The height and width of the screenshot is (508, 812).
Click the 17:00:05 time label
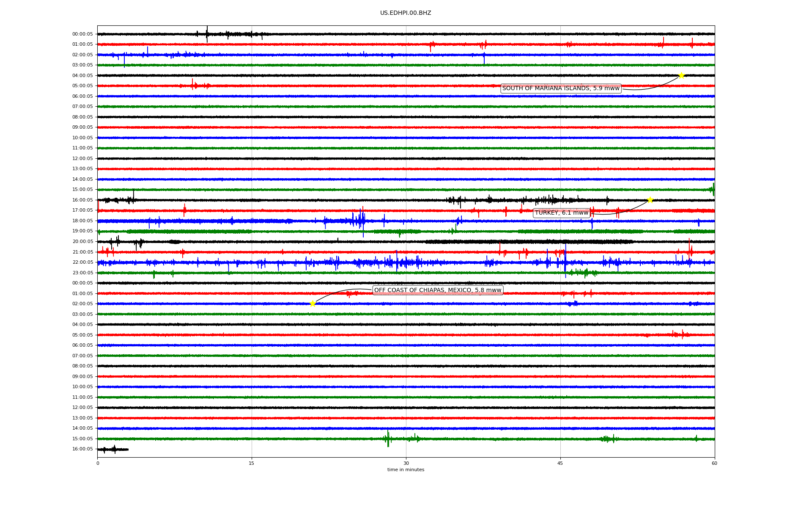click(x=82, y=210)
